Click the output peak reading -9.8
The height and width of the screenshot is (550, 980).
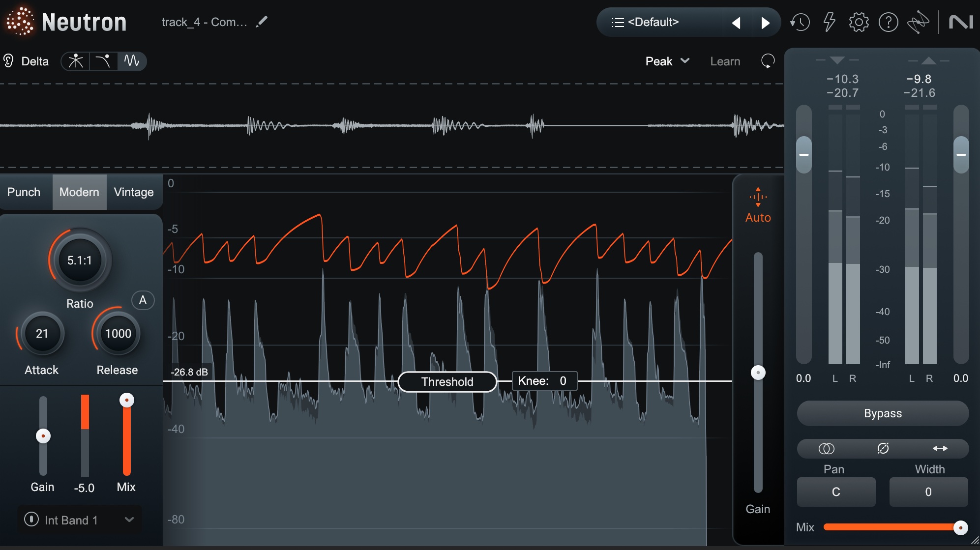click(919, 79)
